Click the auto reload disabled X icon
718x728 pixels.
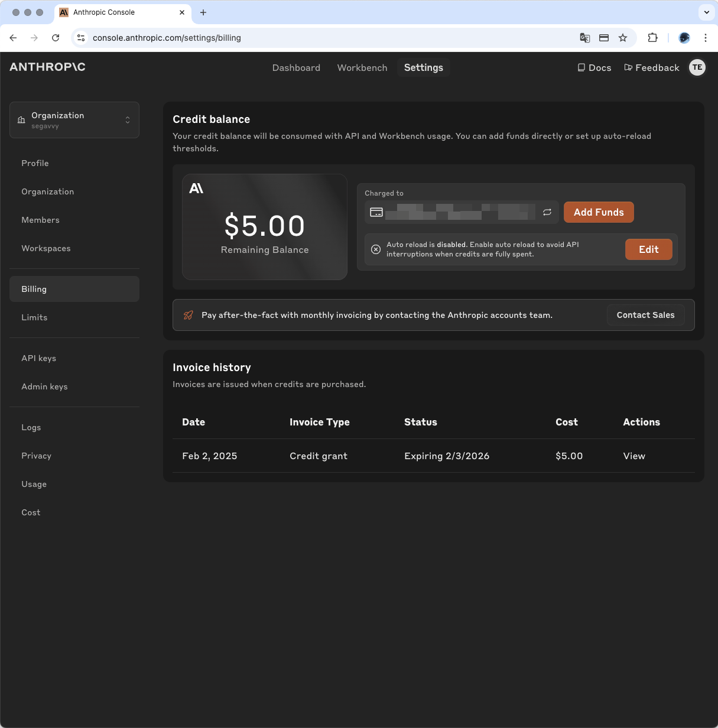click(376, 249)
